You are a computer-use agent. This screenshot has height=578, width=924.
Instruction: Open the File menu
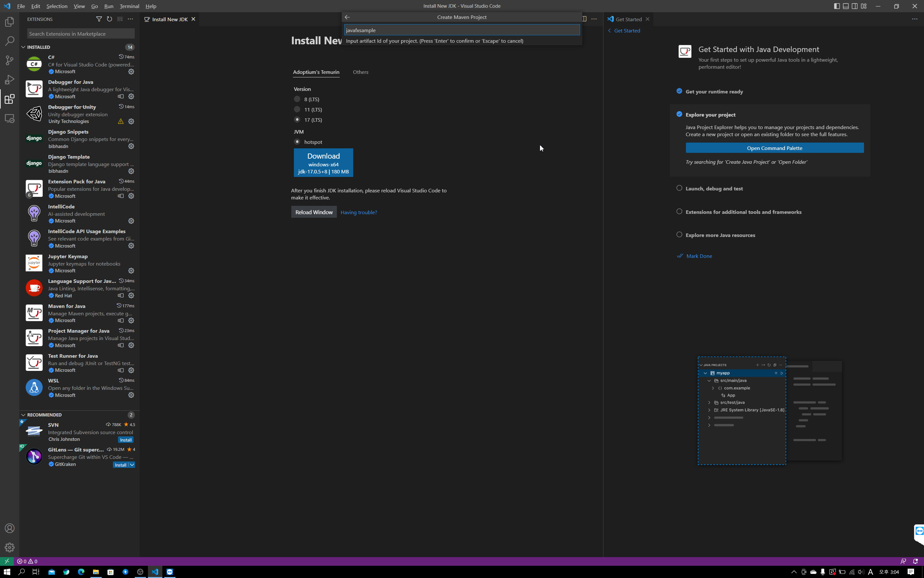21,6
